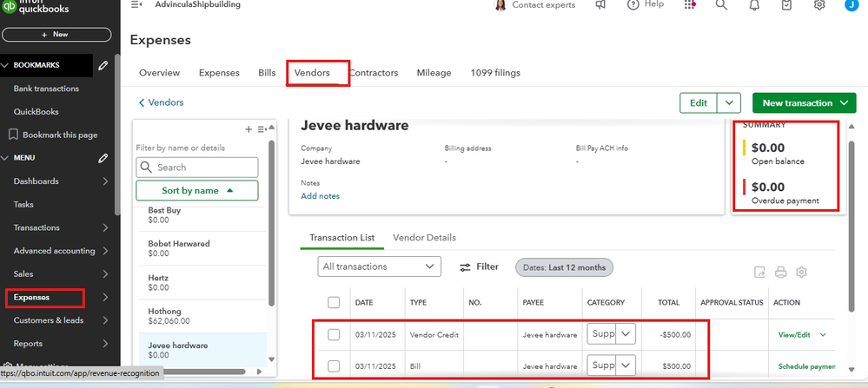Print the transaction list
The height and width of the screenshot is (388, 868).
click(x=780, y=272)
